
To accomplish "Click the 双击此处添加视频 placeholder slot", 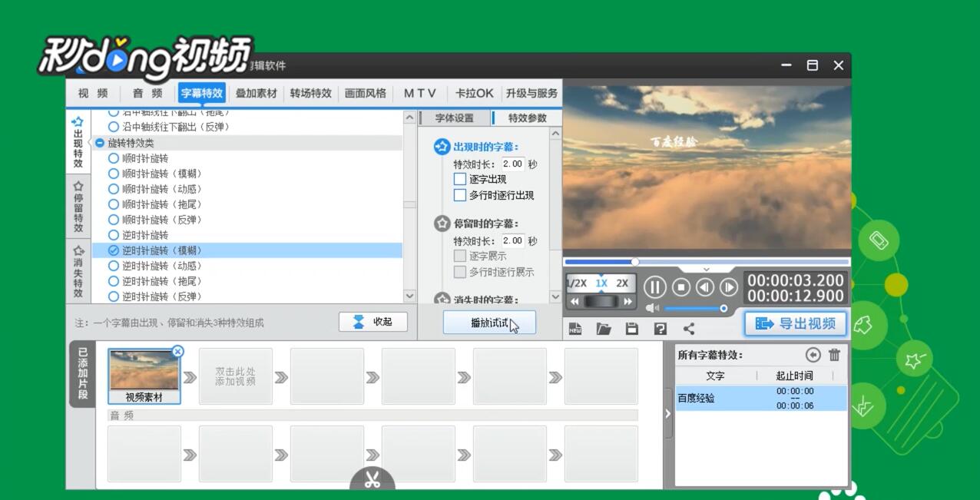I will click(x=236, y=376).
